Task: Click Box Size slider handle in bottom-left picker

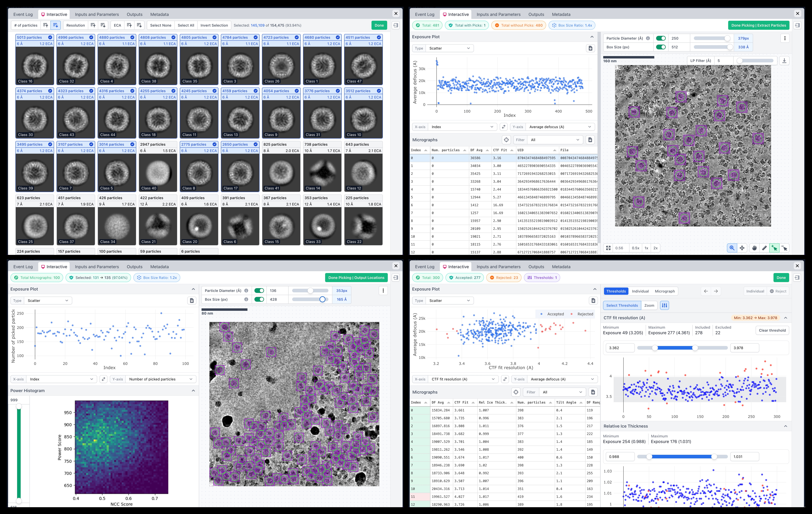Action: tap(322, 299)
